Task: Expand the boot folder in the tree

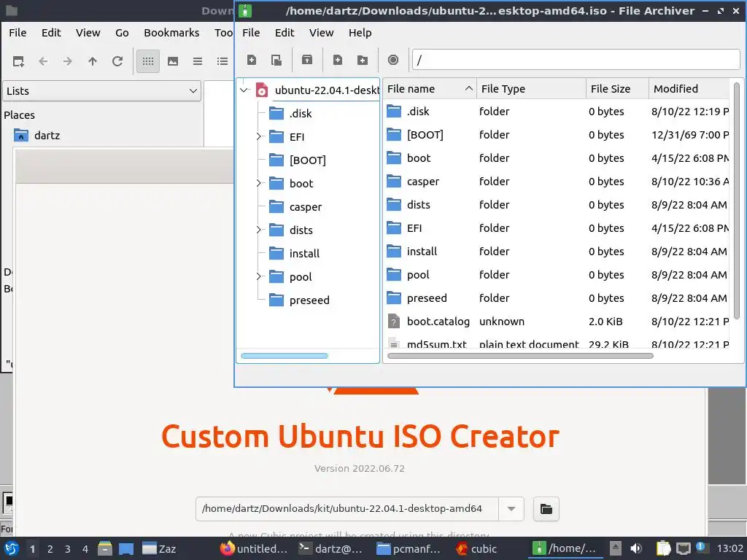Action: (259, 183)
